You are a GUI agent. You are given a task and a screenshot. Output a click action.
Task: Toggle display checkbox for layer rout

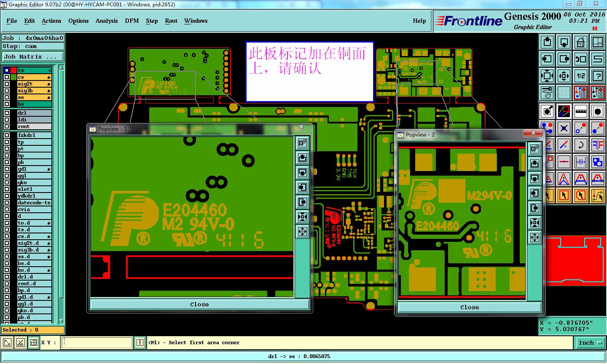pos(7,126)
